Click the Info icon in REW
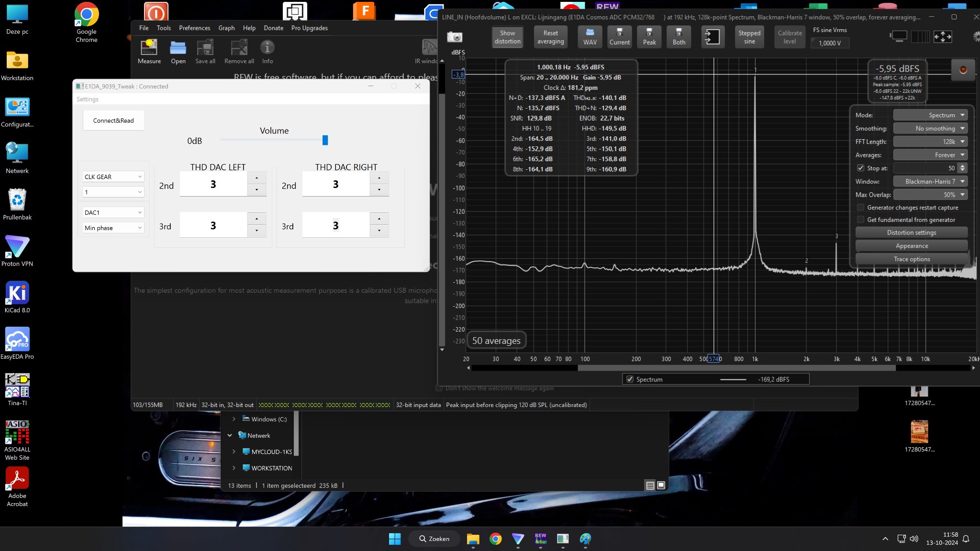980x551 pixels. tap(267, 52)
